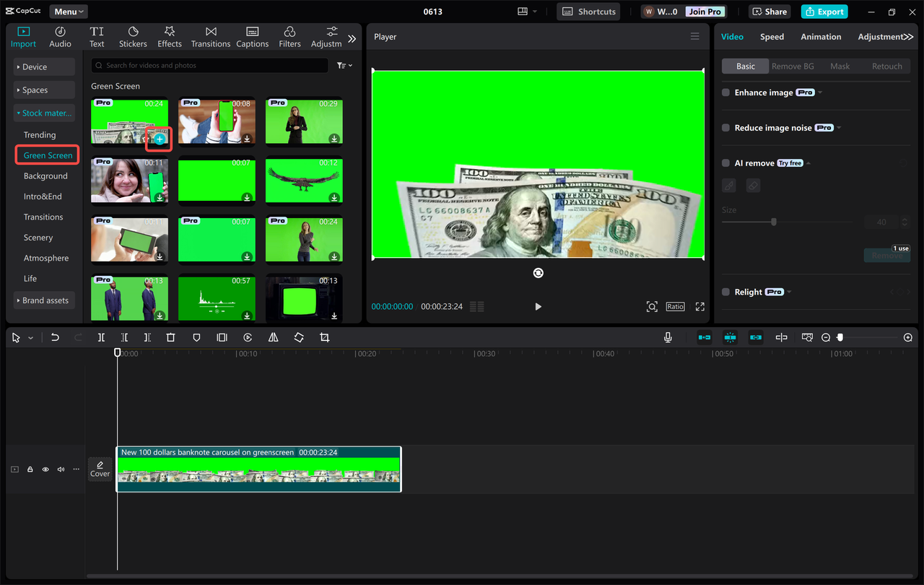The height and width of the screenshot is (585, 924).
Task: Adjust the AI remove Size slider
Action: (775, 222)
